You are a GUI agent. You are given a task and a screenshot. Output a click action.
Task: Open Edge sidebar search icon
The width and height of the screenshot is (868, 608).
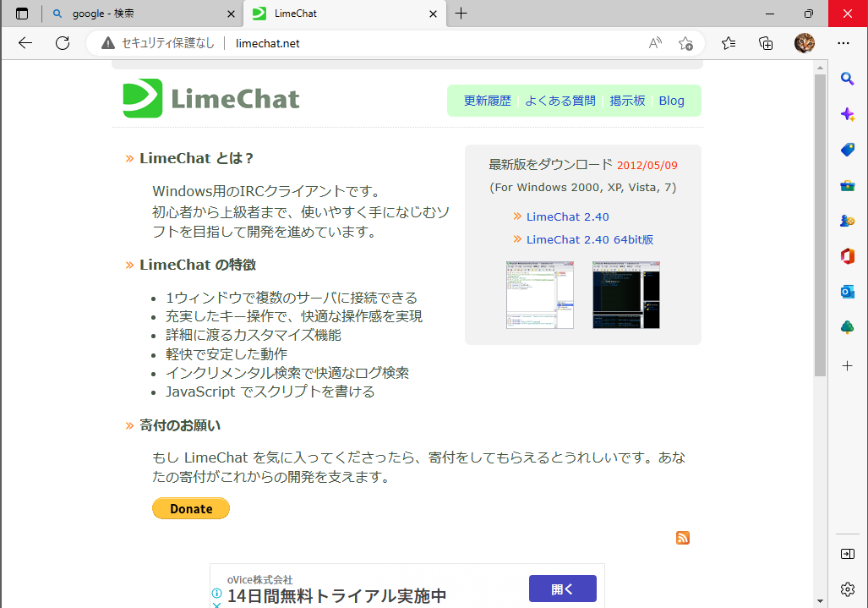pyautogui.click(x=848, y=78)
